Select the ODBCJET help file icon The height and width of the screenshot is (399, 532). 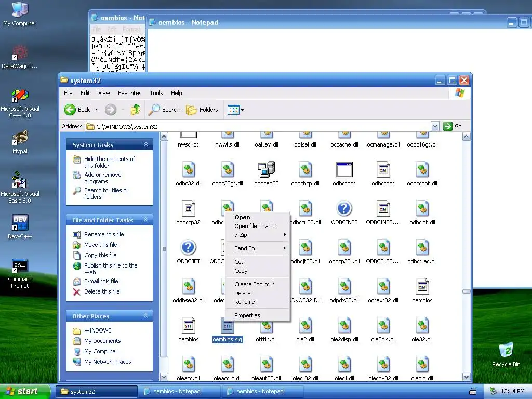tap(188, 247)
